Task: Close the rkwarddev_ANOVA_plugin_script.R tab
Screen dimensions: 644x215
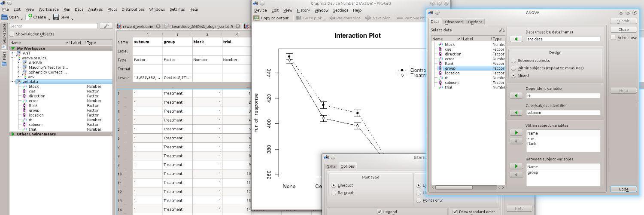Action: click(x=238, y=26)
